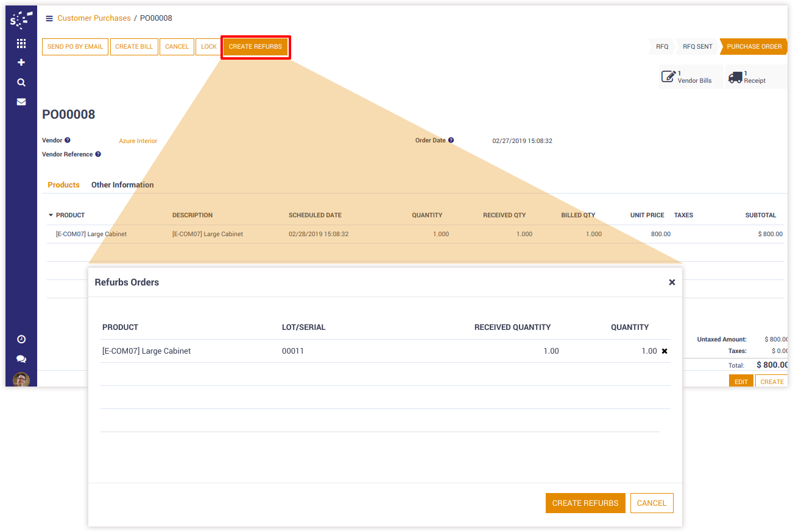This screenshot has width=793, height=532.
Task: Open the chat bubbles icon
Action: (x=21, y=359)
